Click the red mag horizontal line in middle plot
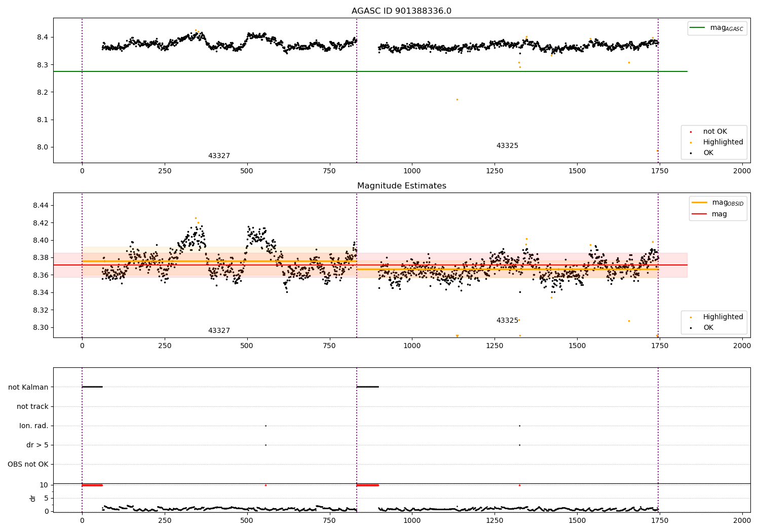This screenshot has width=760, height=532. coord(370,265)
